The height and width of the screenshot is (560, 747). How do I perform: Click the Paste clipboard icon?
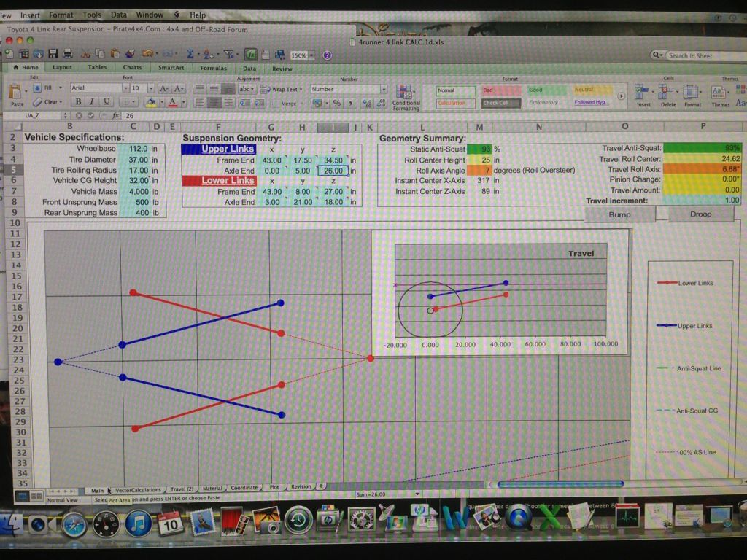coord(16,92)
